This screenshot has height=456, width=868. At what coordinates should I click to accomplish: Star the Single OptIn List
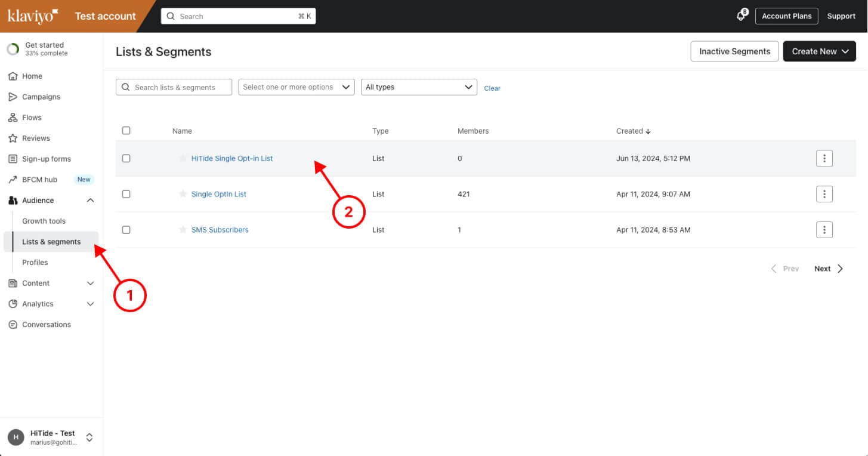pyautogui.click(x=183, y=194)
